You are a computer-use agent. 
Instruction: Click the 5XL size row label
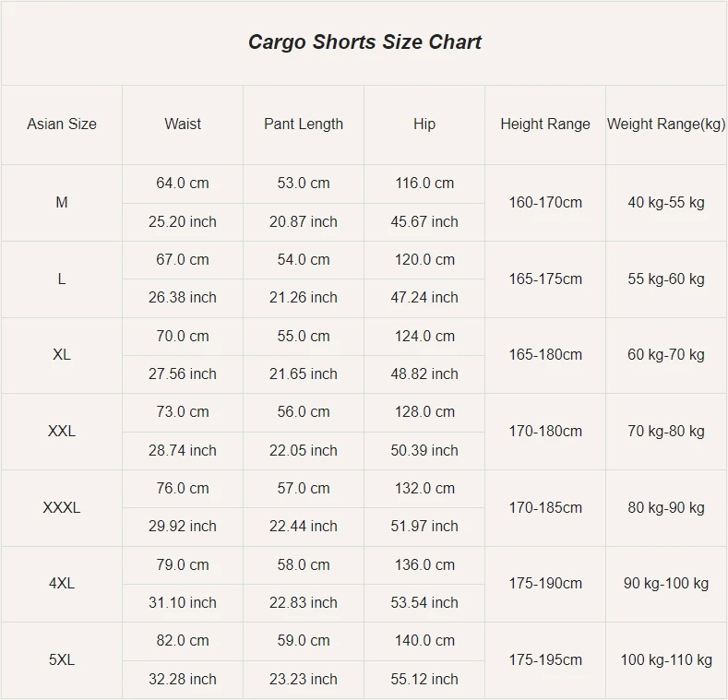click(x=62, y=659)
